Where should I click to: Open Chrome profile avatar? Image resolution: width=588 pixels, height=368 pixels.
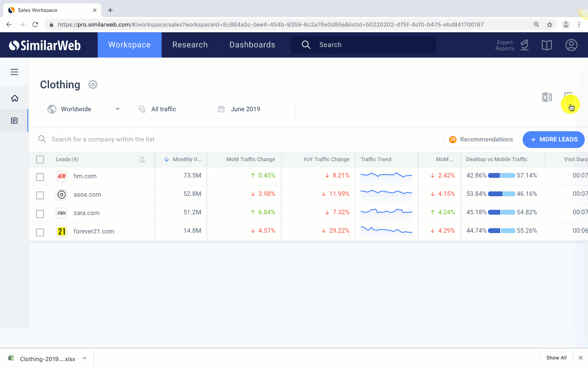tap(566, 25)
